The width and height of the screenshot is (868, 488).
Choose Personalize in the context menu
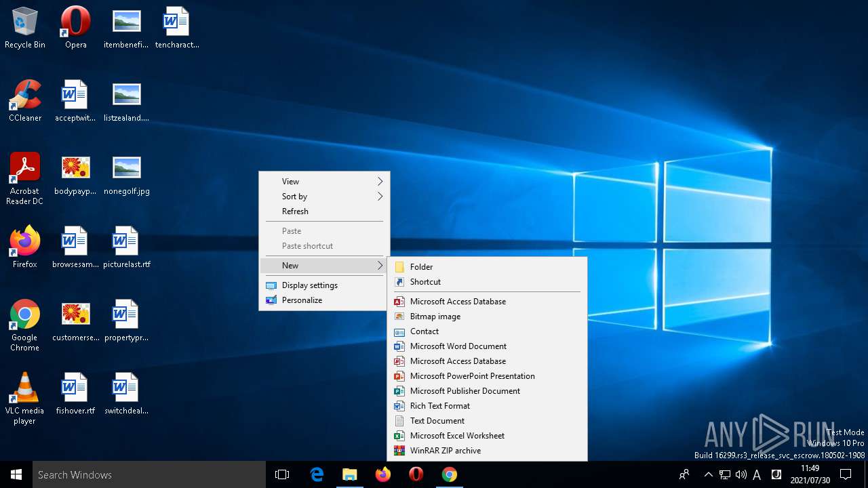pos(324,300)
